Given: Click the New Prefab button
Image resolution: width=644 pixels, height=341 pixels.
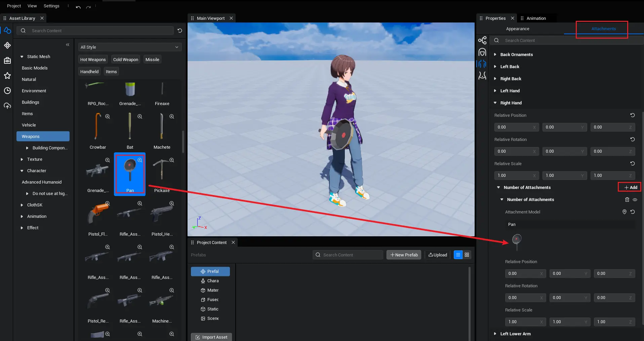Looking at the screenshot, I should click(404, 255).
